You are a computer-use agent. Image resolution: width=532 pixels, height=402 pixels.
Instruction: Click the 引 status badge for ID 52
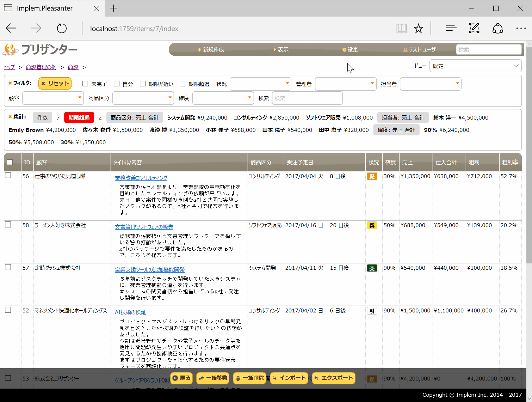(372, 311)
